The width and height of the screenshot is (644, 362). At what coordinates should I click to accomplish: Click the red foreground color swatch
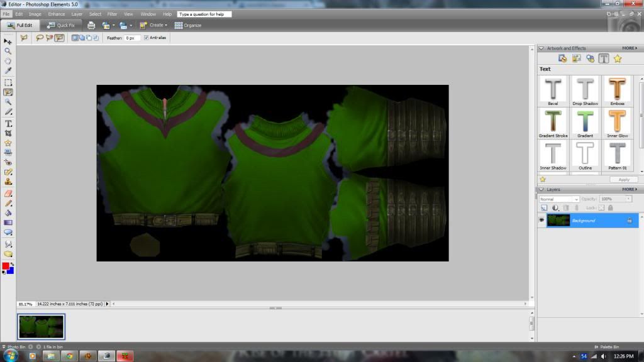point(5,266)
